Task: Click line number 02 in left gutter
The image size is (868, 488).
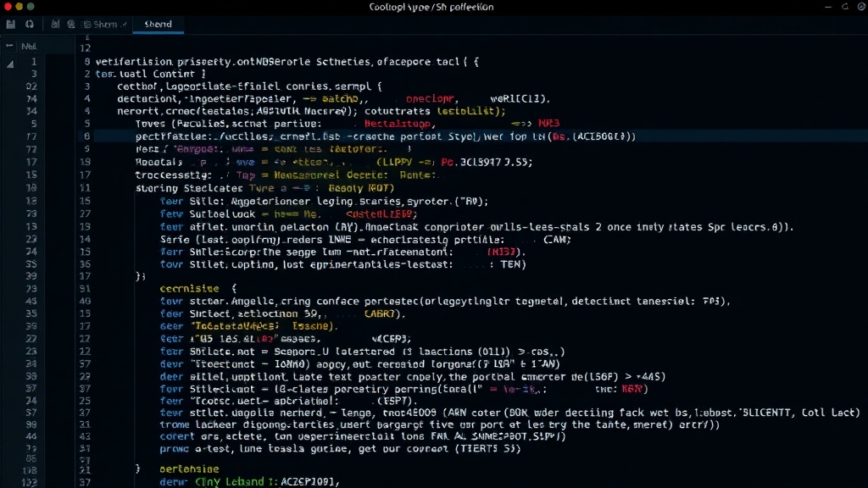Action: pyautogui.click(x=31, y=86)
